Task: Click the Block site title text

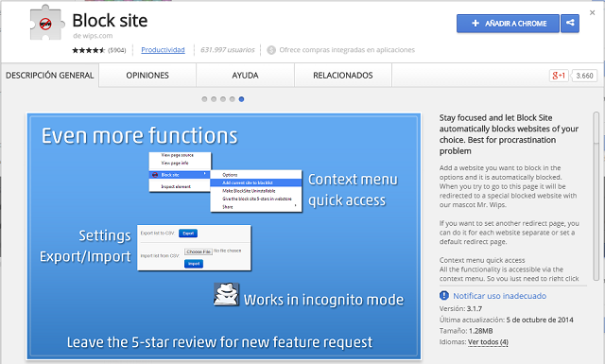Action: click(x=110, y=21)
